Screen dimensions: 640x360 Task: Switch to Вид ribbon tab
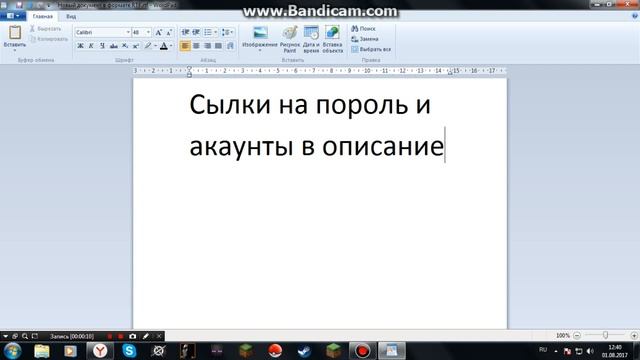click(71, 16)
